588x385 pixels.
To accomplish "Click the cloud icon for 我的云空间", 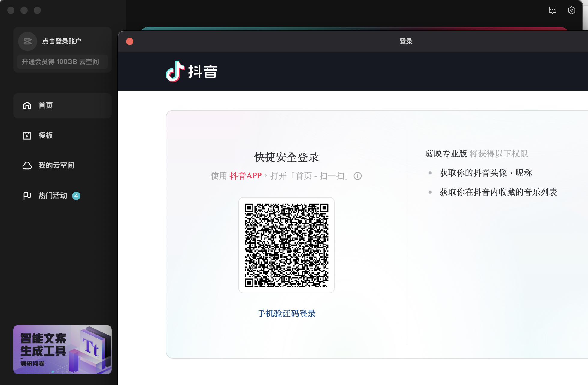I will pos(27,165).
